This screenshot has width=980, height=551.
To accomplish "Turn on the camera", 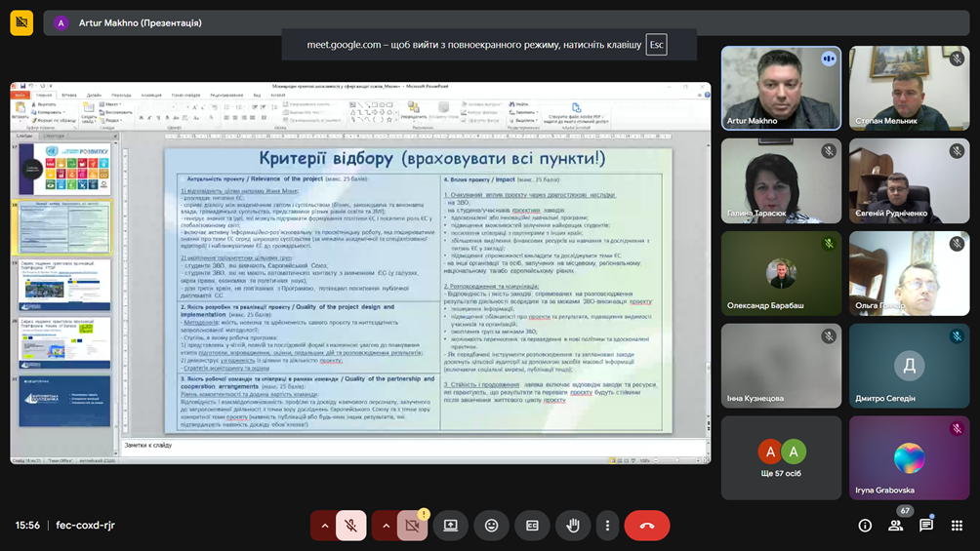I will tap(412, 526).
